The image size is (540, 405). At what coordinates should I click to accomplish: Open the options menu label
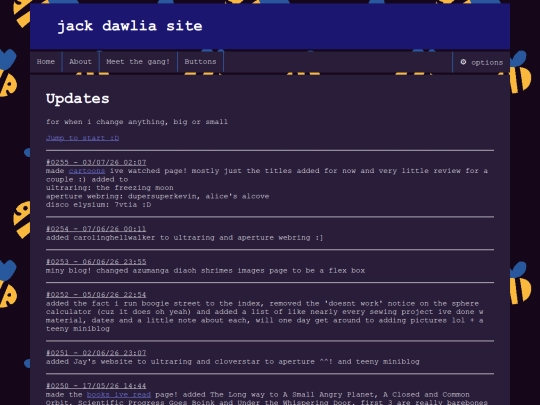point(487,62)
